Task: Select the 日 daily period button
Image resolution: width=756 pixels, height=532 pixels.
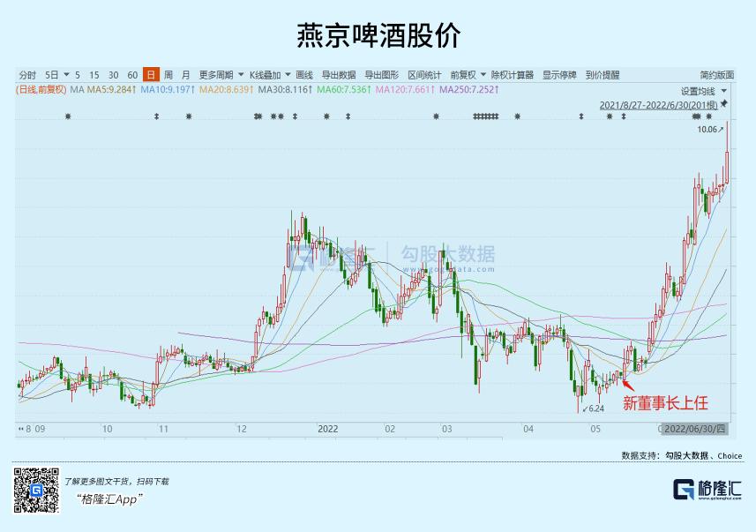Action: click(151, 75)
